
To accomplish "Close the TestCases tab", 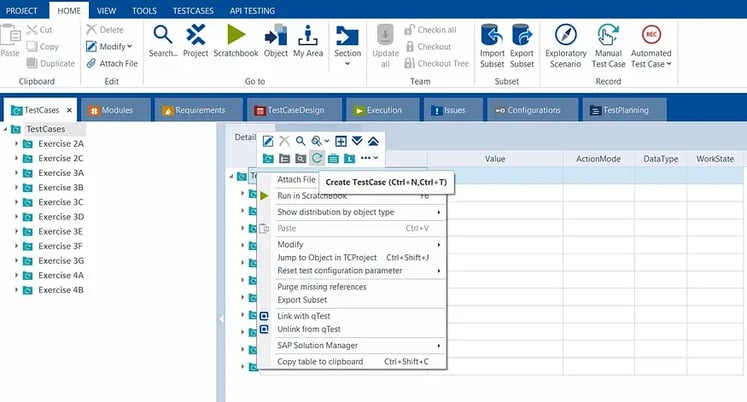I will click(70, 110).
